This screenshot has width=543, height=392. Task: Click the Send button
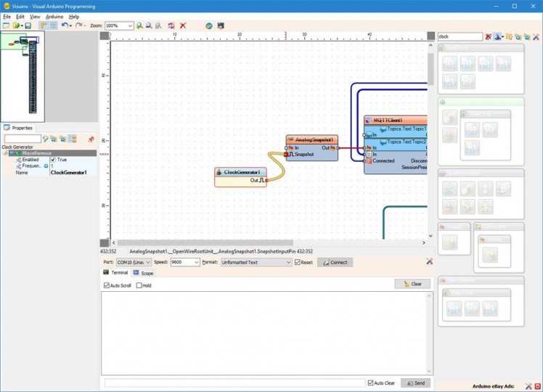(416, 383)
